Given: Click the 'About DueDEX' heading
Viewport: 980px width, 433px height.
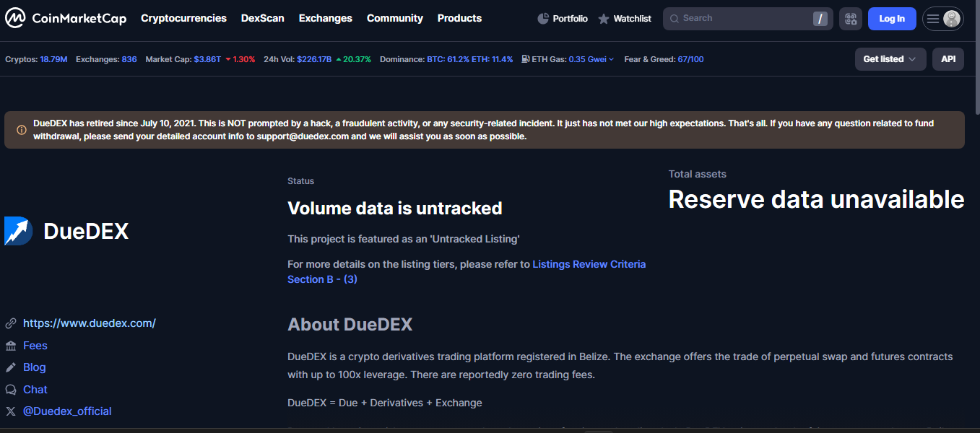Looking at the screenshot, I should tap(350, 325).
